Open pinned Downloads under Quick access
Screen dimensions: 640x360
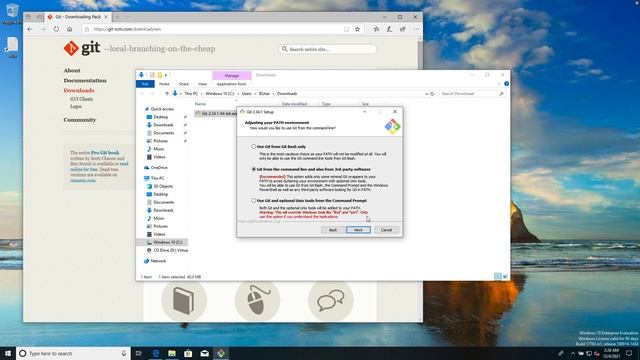(163, 125)
